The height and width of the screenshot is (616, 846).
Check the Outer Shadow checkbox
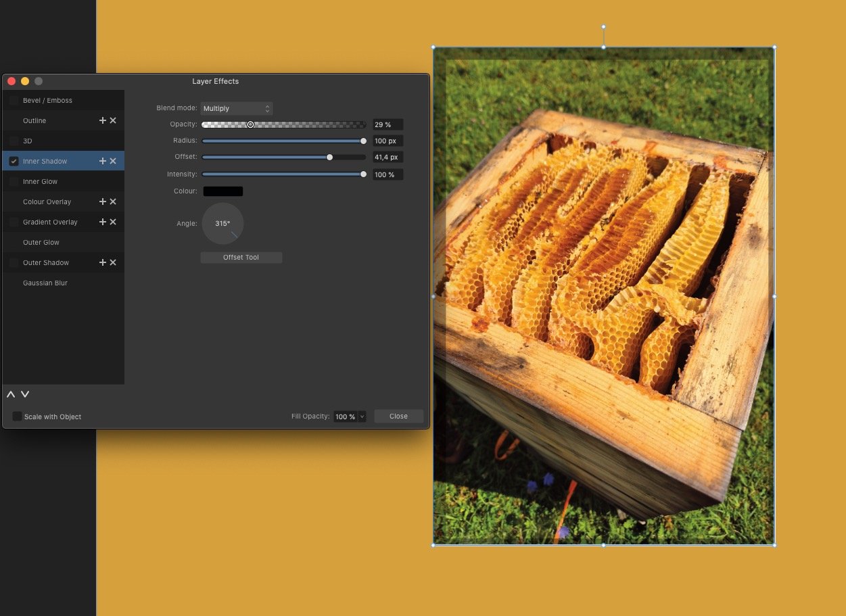[x=14, y=262]
